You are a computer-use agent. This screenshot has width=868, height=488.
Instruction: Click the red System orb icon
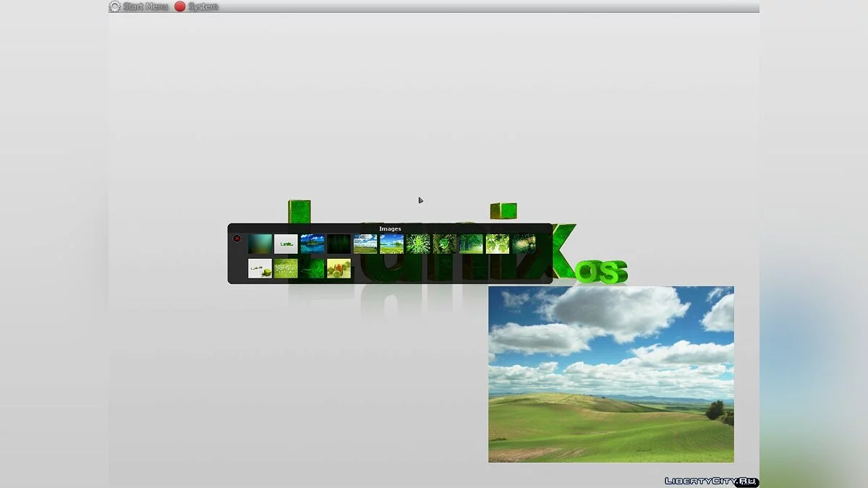point(180,7)
